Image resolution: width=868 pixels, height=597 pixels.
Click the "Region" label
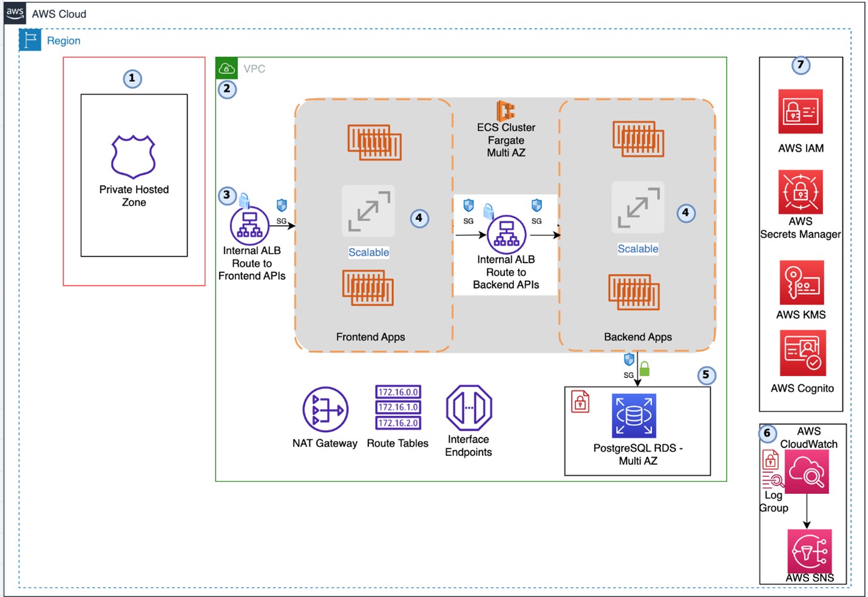click(x=64, y=41)
